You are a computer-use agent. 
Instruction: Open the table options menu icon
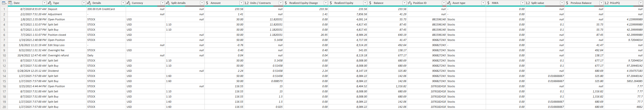click(4, 3)
